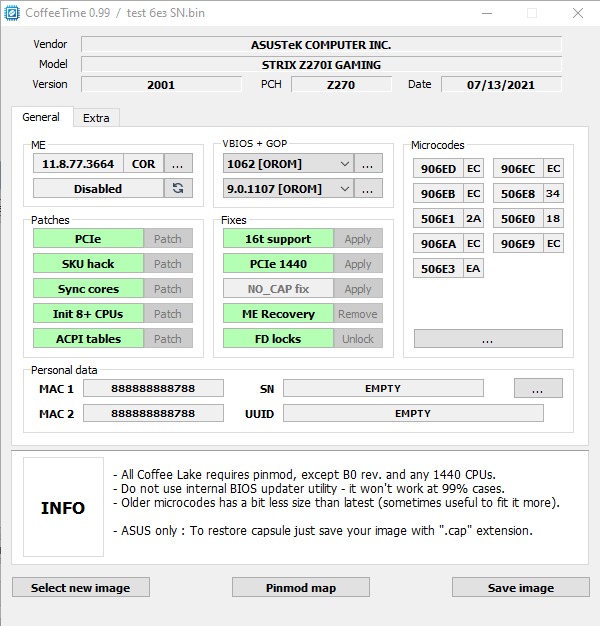The width and height of the screenshot is (600, 626).
Task: Open the Microcodes ellipsis button
Action: [488, 339]
